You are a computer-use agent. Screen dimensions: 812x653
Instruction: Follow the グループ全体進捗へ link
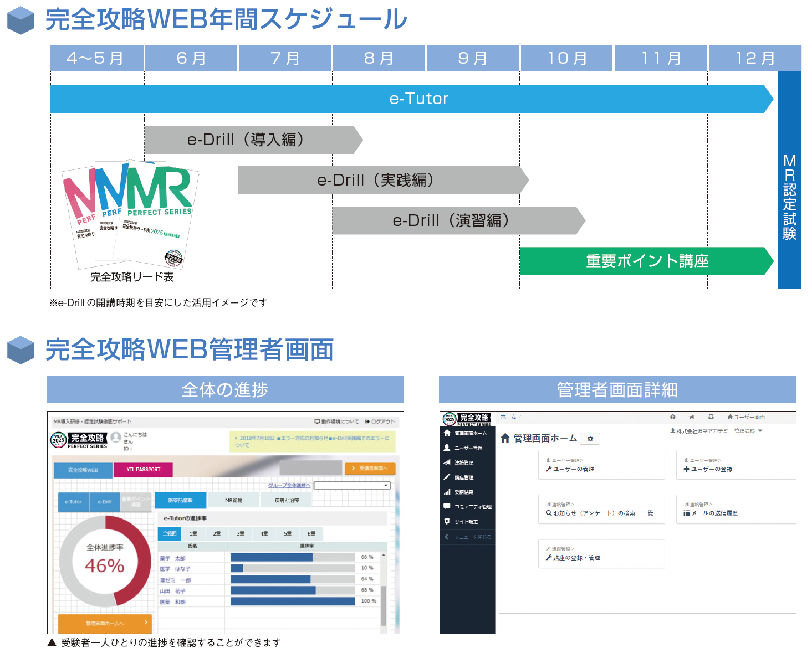click(289, 485)
